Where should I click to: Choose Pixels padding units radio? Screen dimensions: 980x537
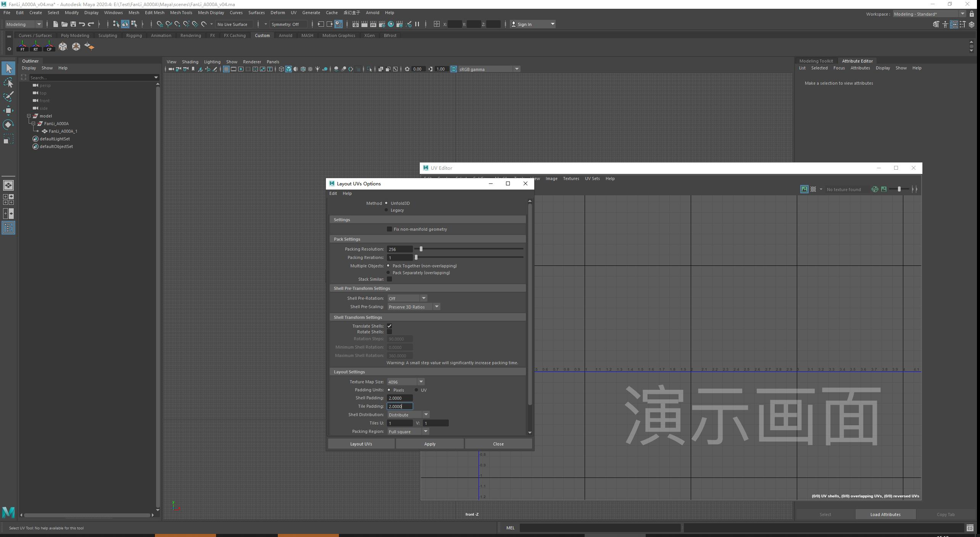[x=389, y=390]
